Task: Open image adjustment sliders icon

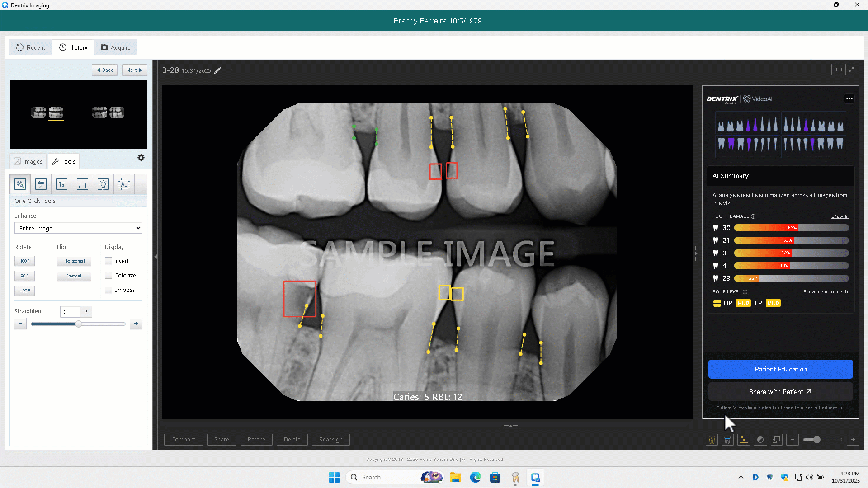Action: [x=744, y=440]
